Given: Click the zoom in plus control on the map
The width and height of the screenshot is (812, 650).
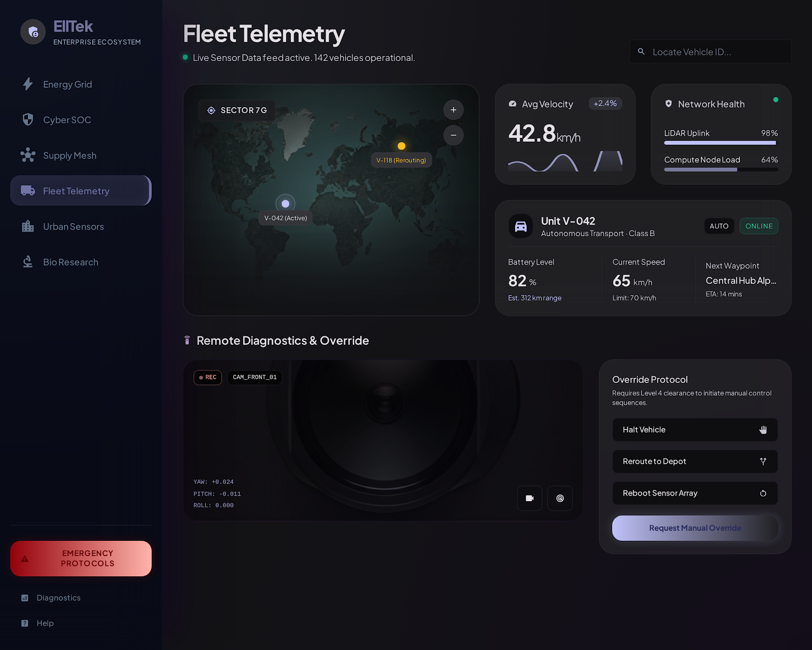Looking at the screenshot, I should (453, 110).
